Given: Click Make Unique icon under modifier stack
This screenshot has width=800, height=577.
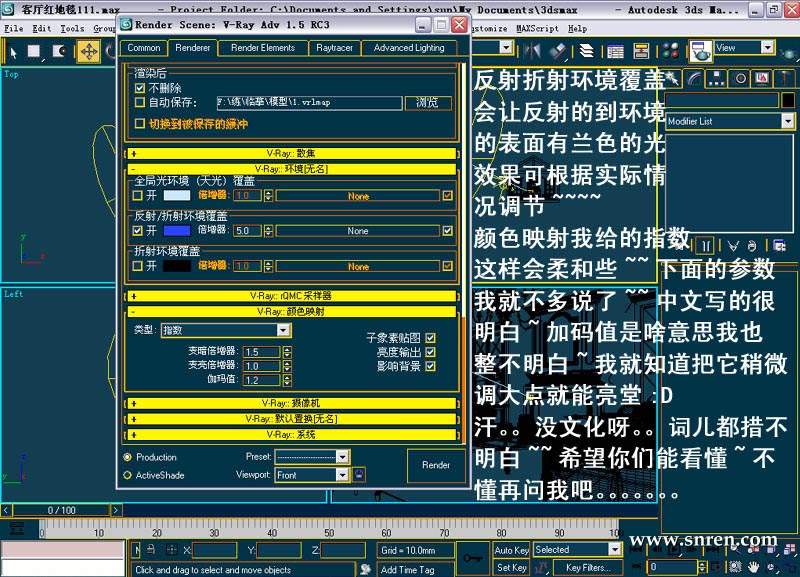Looking at the screenshot, I should coord(733,246).
